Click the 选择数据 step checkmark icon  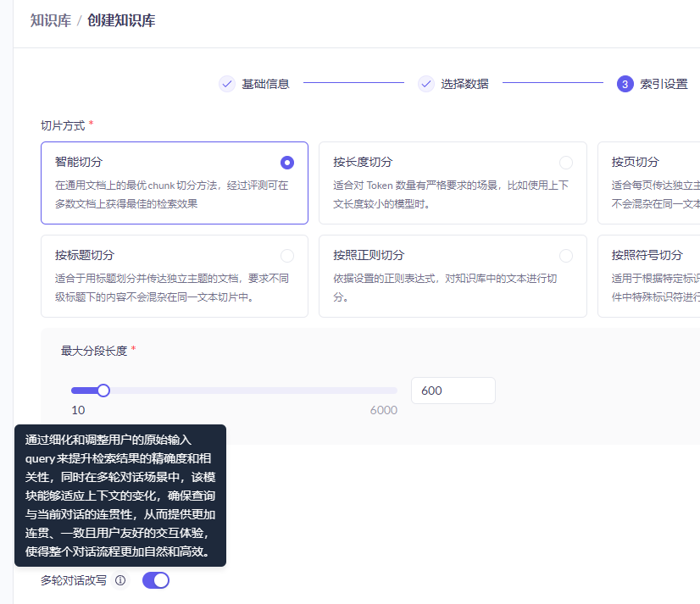click(426, 84)
